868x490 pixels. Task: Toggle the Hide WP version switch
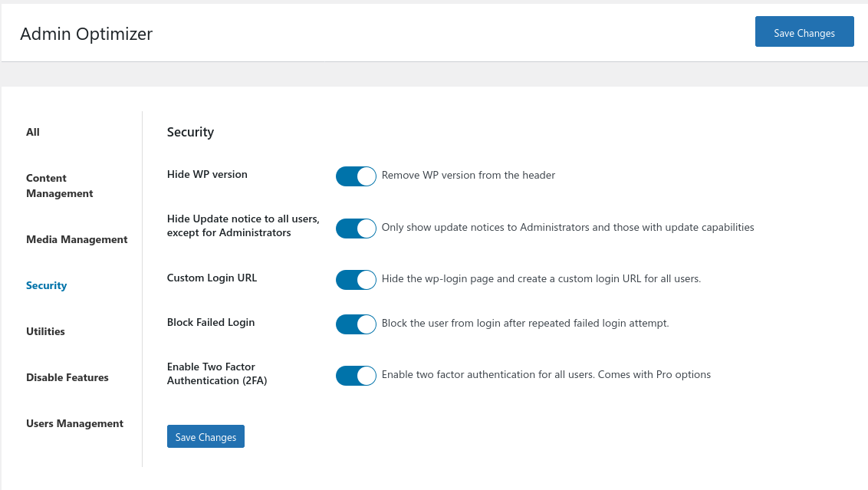pos(356,176)
